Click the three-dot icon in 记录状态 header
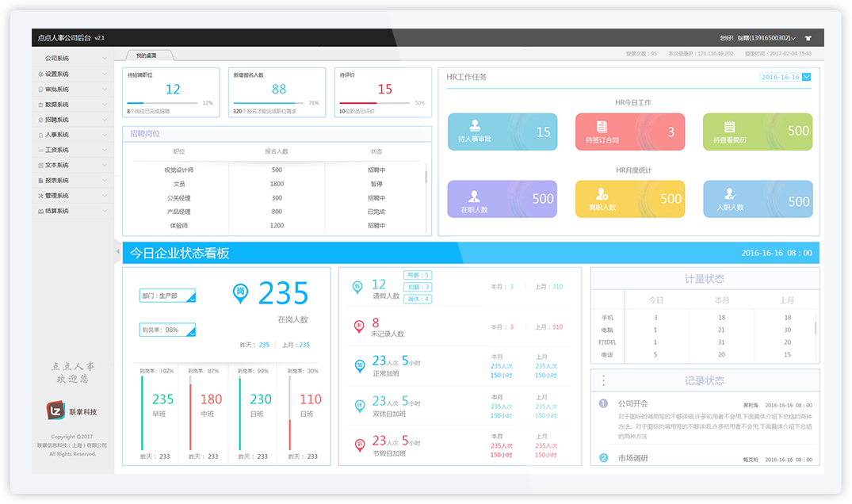Viewport: 852px width, 504px height. [x=603, y=380]
